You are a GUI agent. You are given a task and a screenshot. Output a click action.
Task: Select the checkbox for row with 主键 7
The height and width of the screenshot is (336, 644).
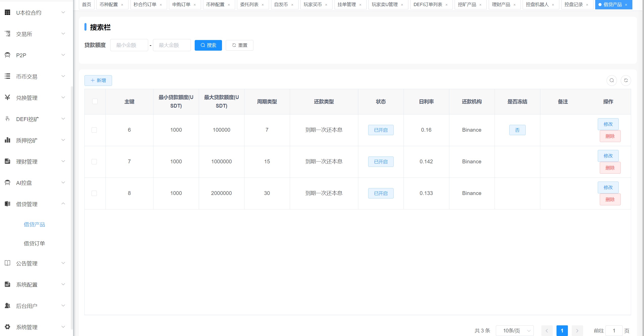pyautogui.click(x=94, y=162)
